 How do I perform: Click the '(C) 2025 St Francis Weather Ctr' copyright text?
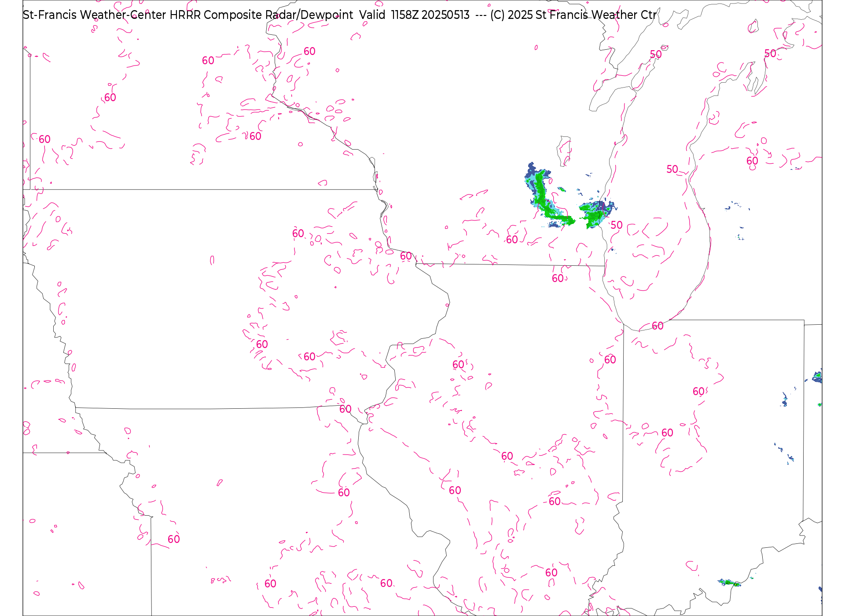pyautogui.click(x=573, y=15)
